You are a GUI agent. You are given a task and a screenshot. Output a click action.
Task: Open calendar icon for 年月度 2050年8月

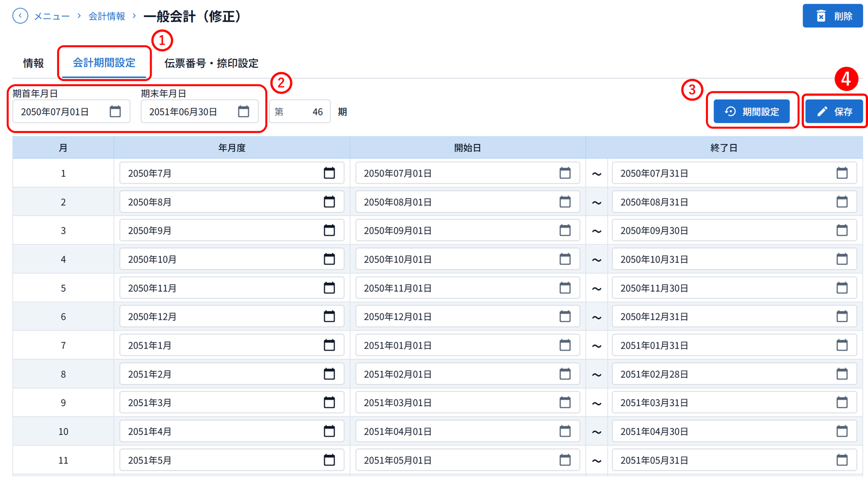(329, 201)
